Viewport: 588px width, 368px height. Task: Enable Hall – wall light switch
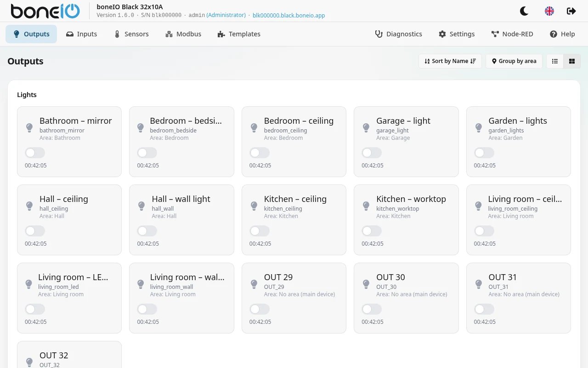147,231
